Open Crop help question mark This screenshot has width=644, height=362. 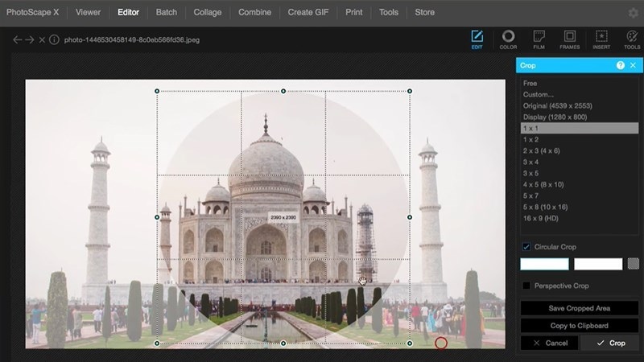pyautogui.click(x=620, y=65)
